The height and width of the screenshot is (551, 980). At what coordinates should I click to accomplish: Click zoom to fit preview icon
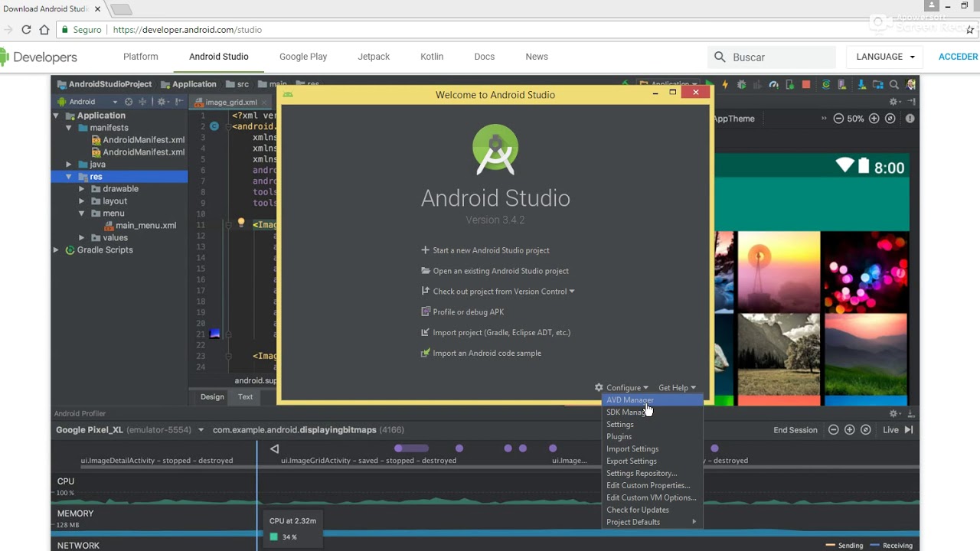[x=890, y=119]
